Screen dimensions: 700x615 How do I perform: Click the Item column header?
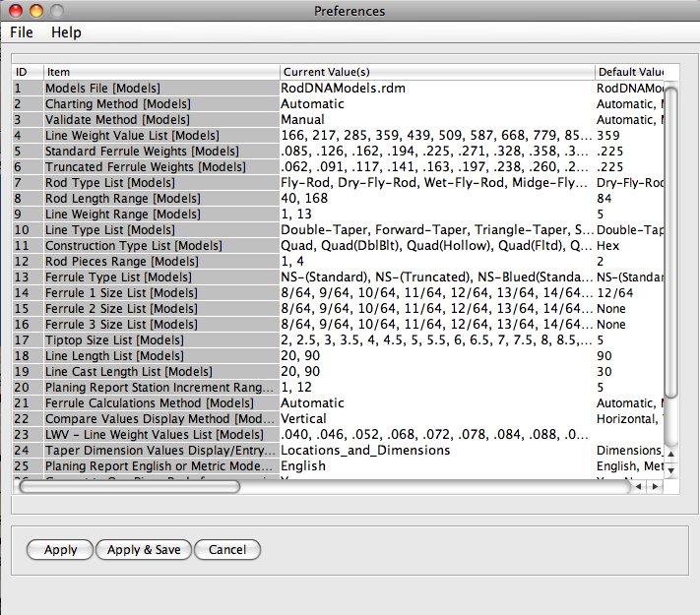[x=161, y=72]
